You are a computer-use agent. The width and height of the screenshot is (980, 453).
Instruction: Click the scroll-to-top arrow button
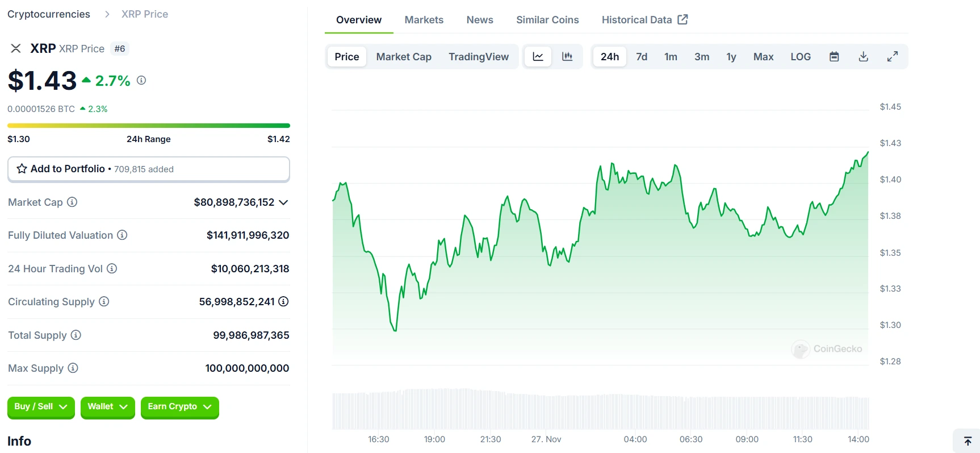[968, 441]
